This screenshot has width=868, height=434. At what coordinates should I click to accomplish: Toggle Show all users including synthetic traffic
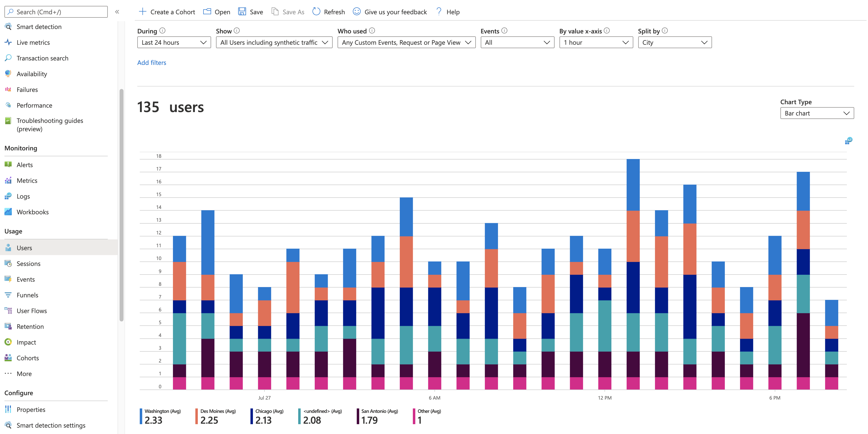point(275,42)
